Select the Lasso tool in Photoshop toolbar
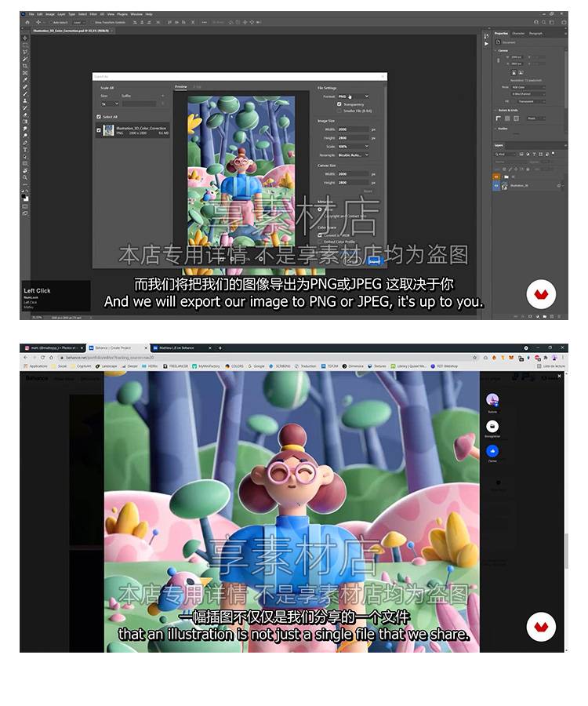This screenshot has height=706, width=588. 25,52
